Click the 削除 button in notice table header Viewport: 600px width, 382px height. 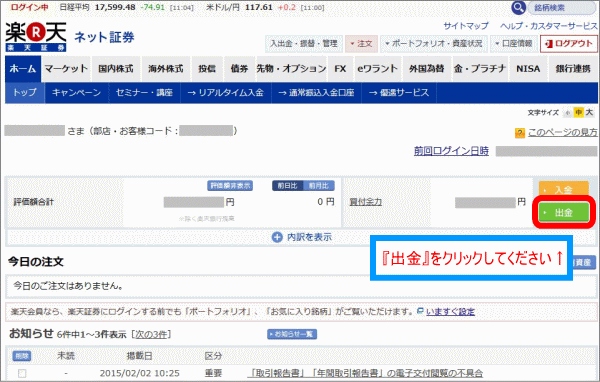pos(22,356)
